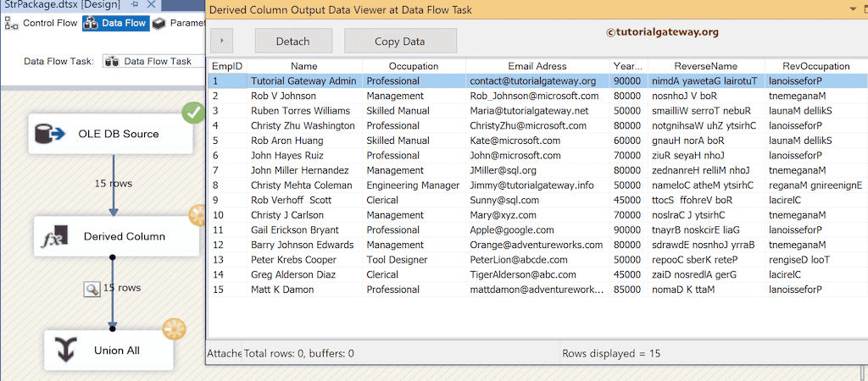Click the zaiD nosredlA gerG cell
This screenshot has height=381, width=868.
tap(706, 275)
